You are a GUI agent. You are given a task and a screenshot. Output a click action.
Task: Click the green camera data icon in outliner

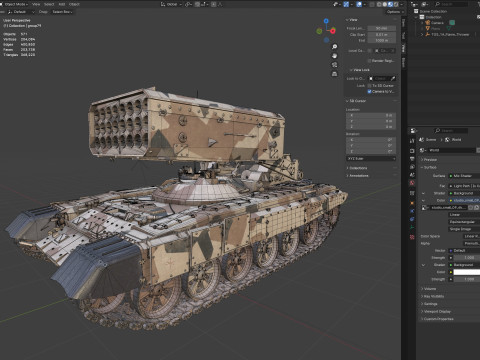click(x=452, y=23)
